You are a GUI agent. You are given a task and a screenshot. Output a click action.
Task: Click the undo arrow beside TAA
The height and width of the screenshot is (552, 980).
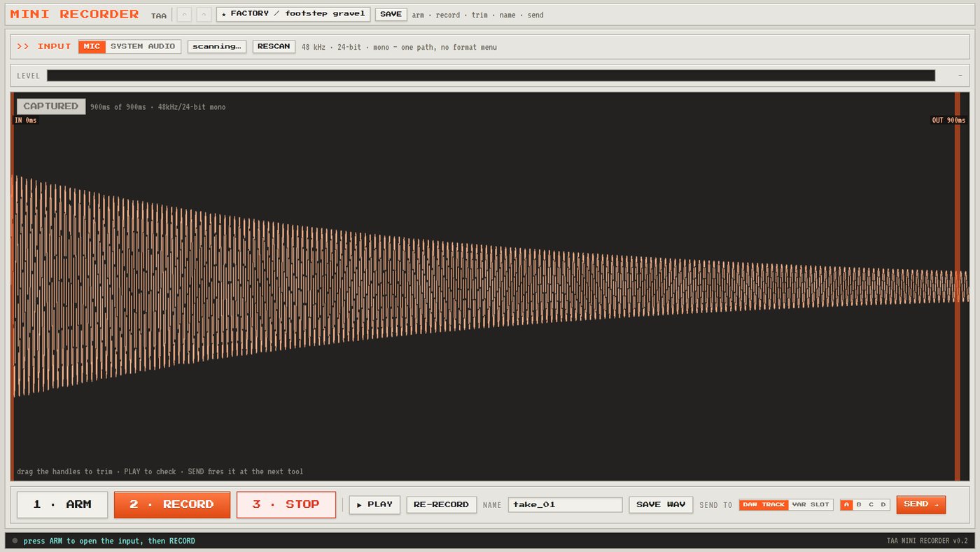(x=184, y=15)
